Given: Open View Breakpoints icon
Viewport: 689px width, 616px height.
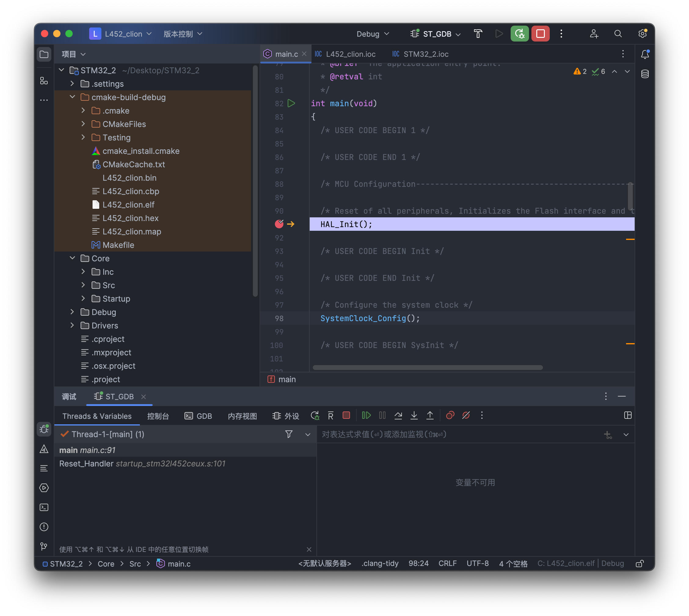Looking at the screenshot, I should point(450,415).
